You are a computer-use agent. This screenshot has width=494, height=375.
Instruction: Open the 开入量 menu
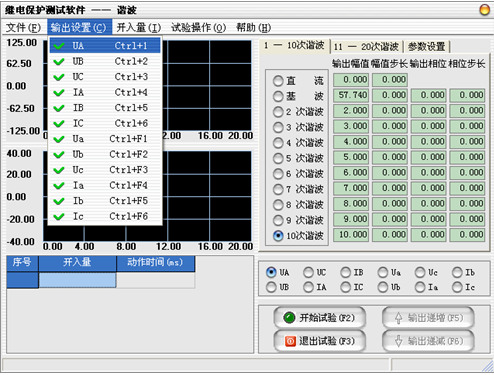[x=139, y=27]
